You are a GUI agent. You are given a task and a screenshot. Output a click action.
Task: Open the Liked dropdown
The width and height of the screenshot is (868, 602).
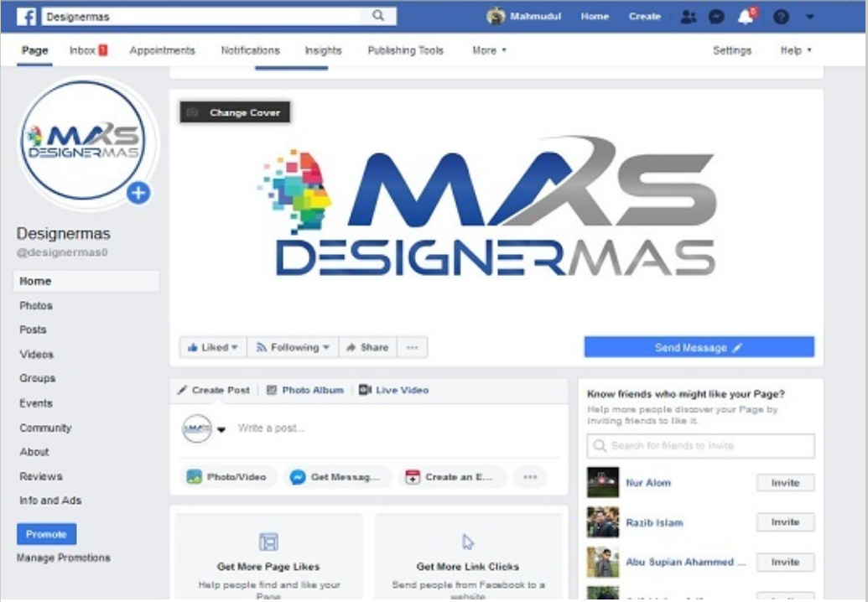pyautogui.click(x=212, y=346)
